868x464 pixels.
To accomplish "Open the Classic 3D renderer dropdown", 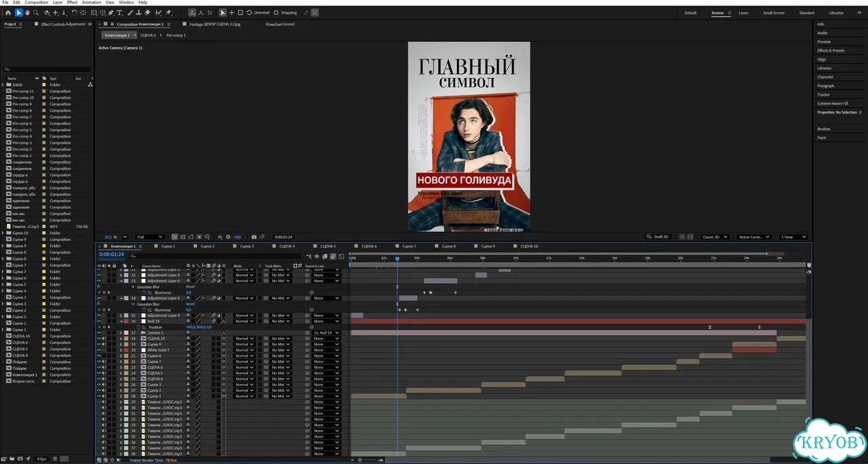I will (x=715, y=237).
